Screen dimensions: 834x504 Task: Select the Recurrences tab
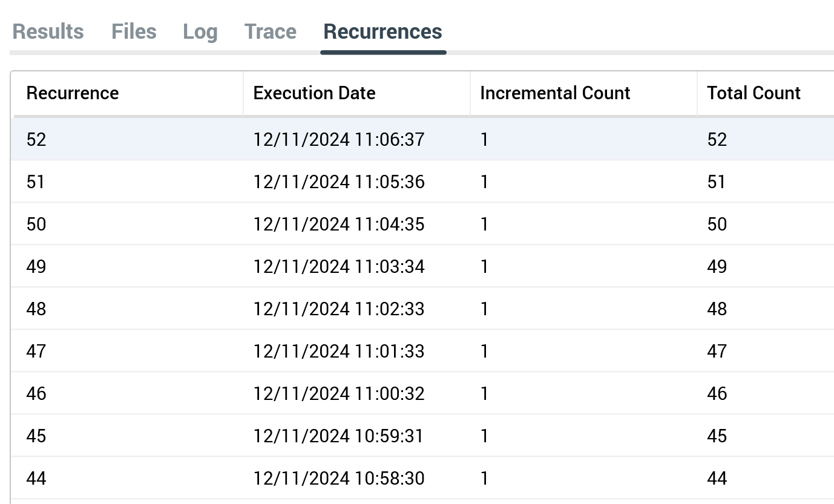383,31
